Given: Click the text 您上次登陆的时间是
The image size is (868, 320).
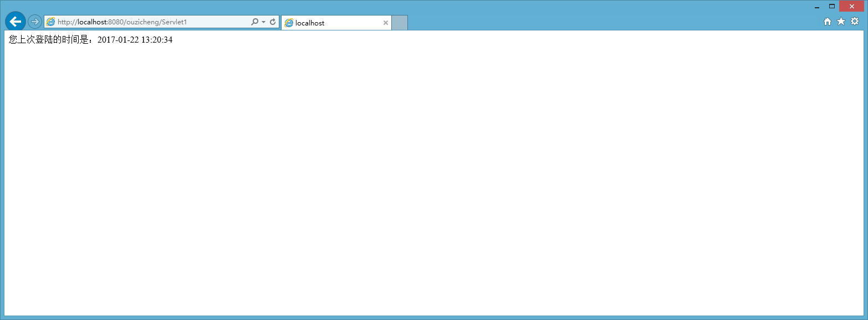Looking at the screenshot, I should pyautogui.click(x=49, y=40).
